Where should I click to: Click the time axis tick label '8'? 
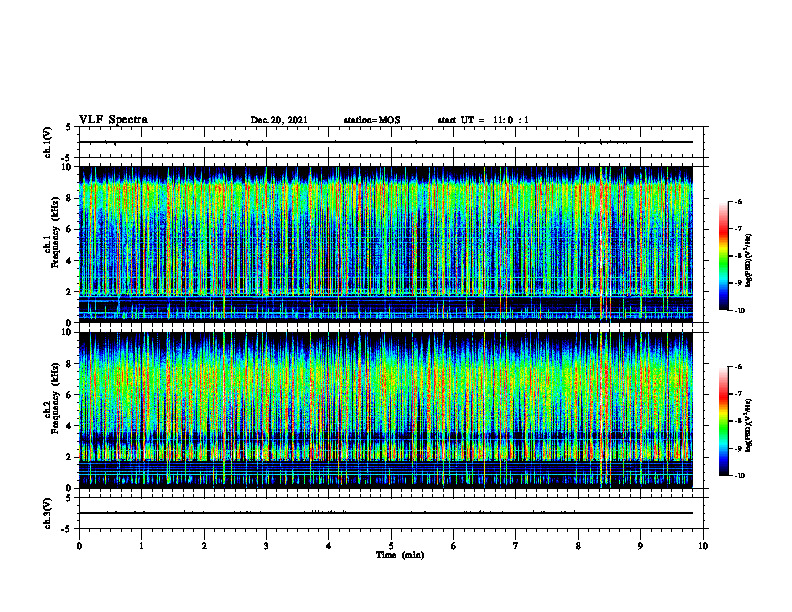coord(578,546)
